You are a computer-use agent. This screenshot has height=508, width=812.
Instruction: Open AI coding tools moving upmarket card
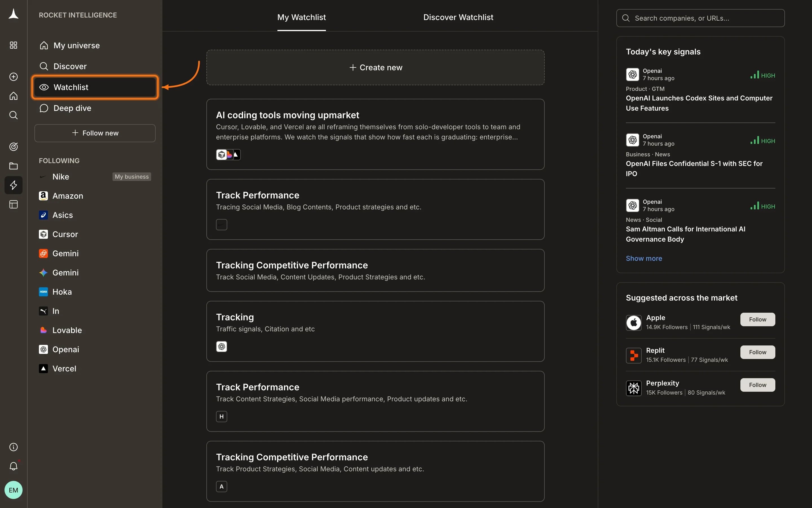(375, 134)
